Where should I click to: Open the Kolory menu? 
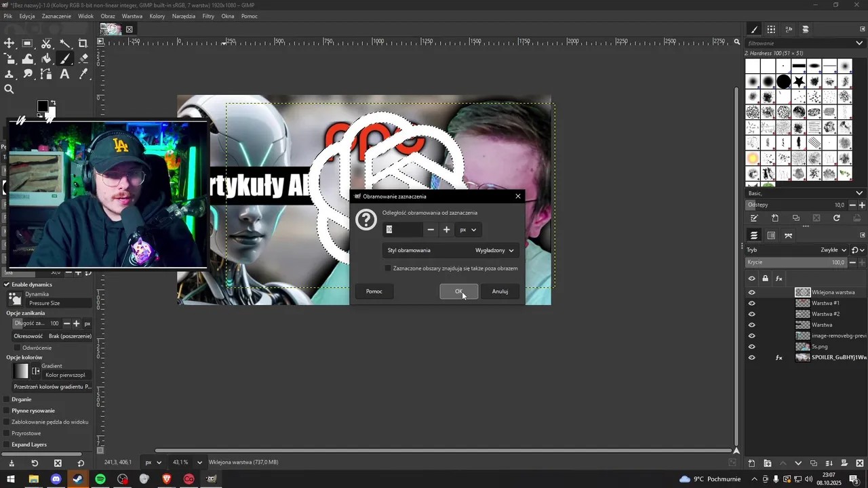[x=157, y=16]
